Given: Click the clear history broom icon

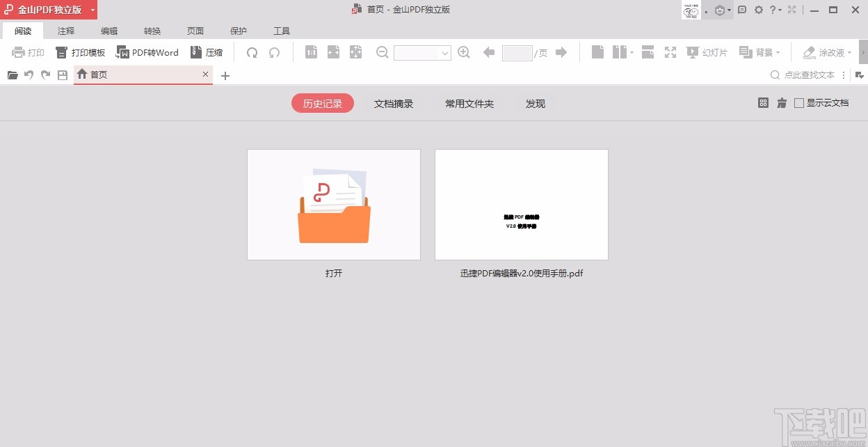Looking at the screenshot, I should (x=781, y=102).
